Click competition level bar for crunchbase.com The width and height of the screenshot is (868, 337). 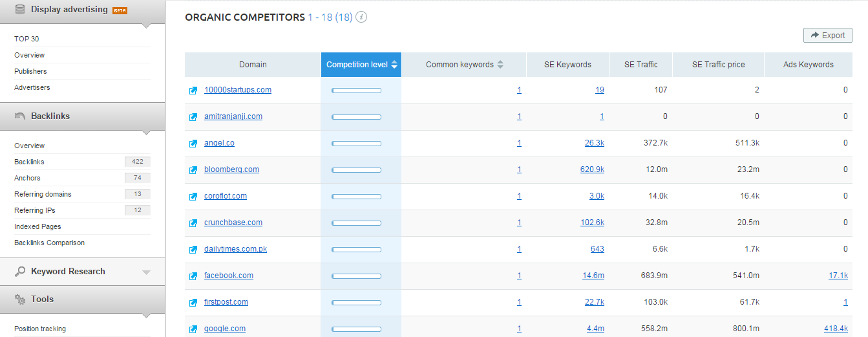(356, 223)
